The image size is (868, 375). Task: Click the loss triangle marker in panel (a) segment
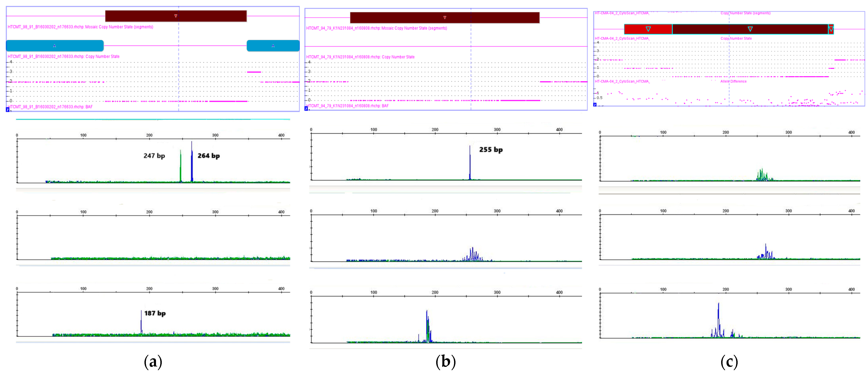coord(175,16)
